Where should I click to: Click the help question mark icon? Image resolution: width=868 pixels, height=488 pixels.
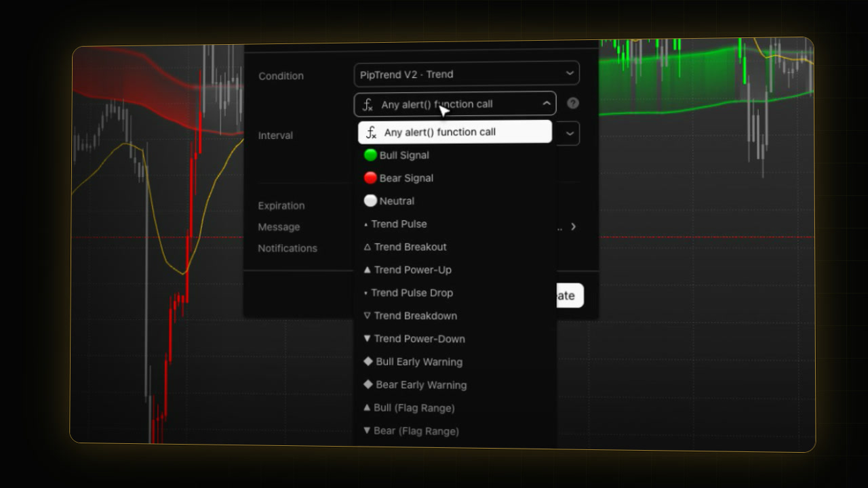point(573,104)
